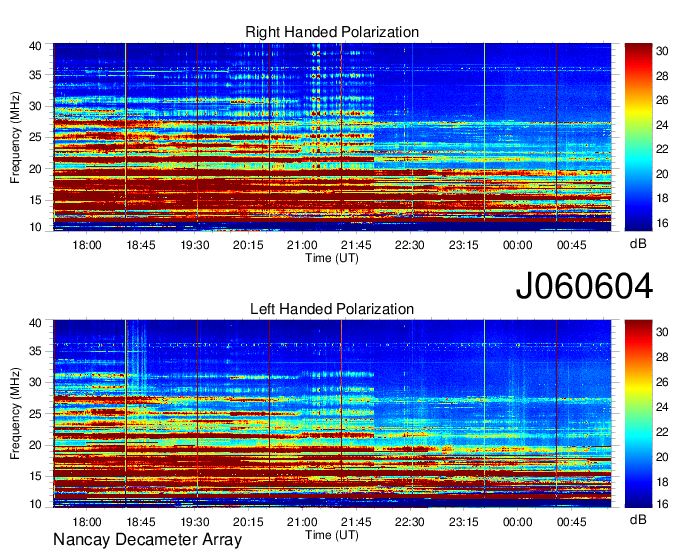Image resolution: width=680 pixels, height=552 pixels.
Task: Click the '35' frequency tick on lower plot
Action: point(36,351)
